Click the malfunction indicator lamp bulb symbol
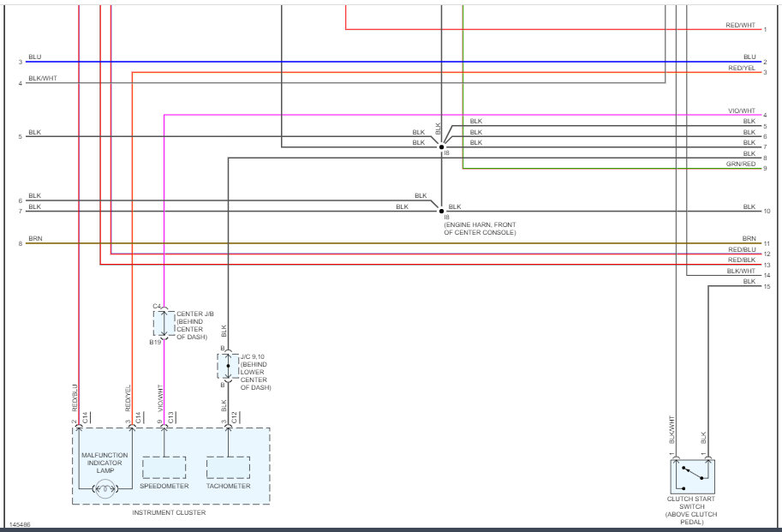 click(x=105, y=489)
